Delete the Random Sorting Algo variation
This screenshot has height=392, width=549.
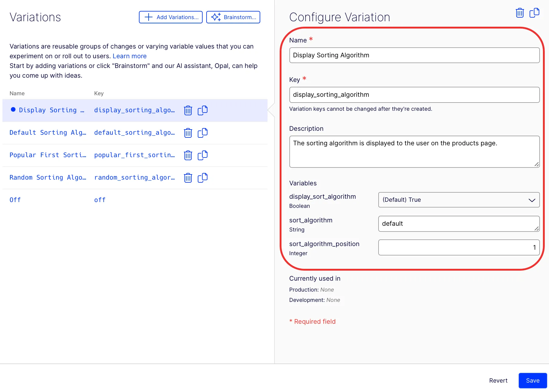click(188, 178)
